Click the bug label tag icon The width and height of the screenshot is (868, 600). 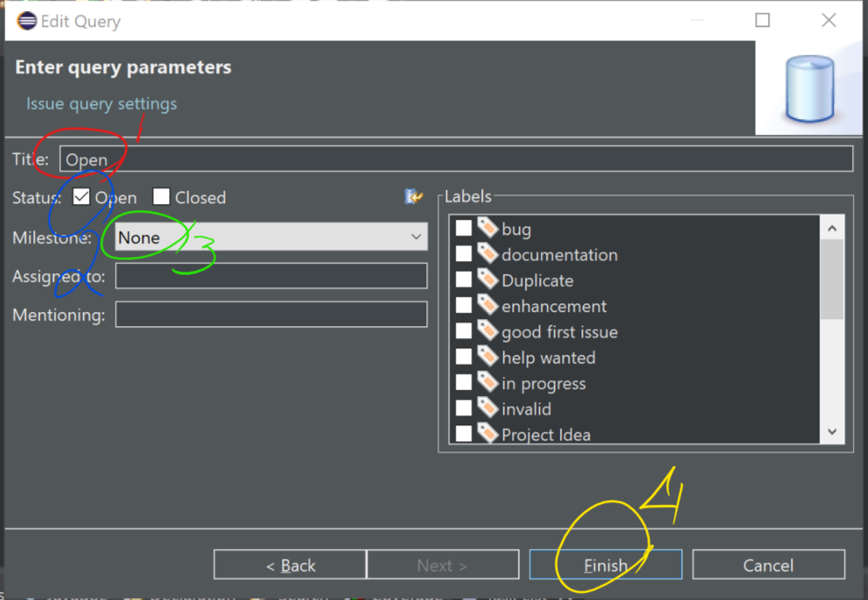488,227
